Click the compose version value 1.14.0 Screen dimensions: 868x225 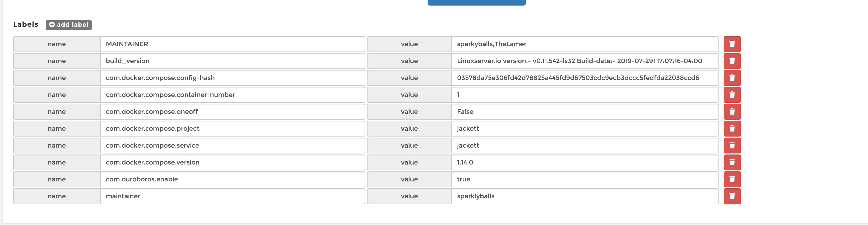pos(585,162)
